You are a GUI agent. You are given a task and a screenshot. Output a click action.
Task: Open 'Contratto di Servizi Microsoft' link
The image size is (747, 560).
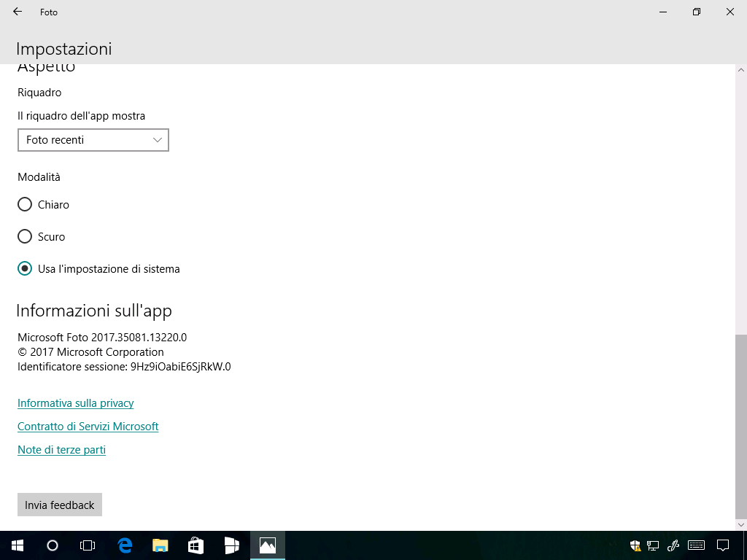coord(88,427)
